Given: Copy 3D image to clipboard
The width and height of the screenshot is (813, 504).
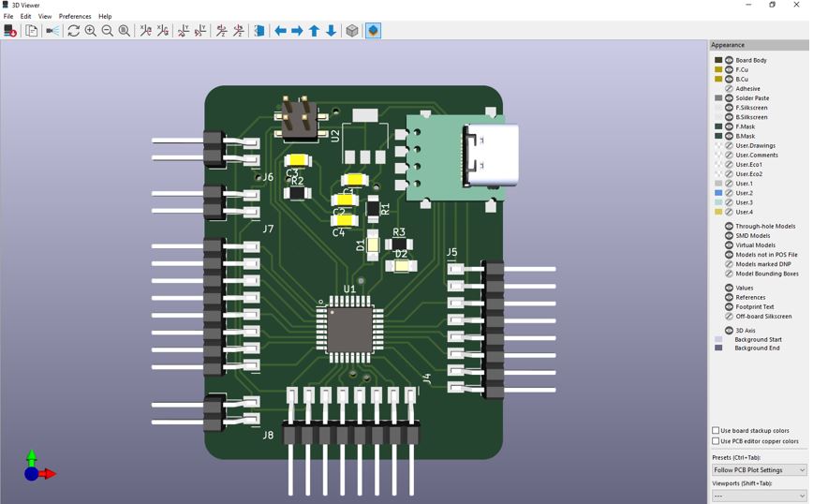Looking at the screenshot, I should pyautogui.click(x=32, y=31).
